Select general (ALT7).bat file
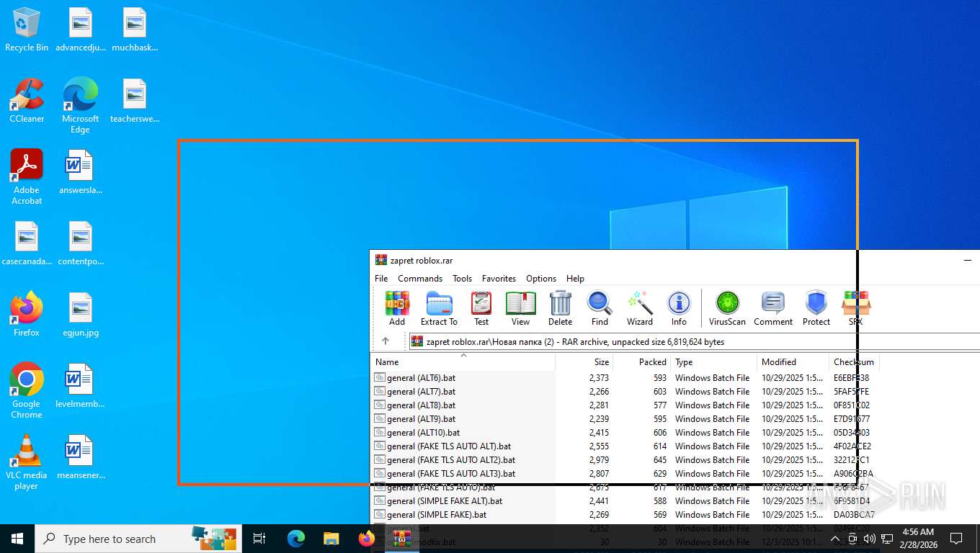This screenshot has height=553, width=980. (x=421, y=392)
